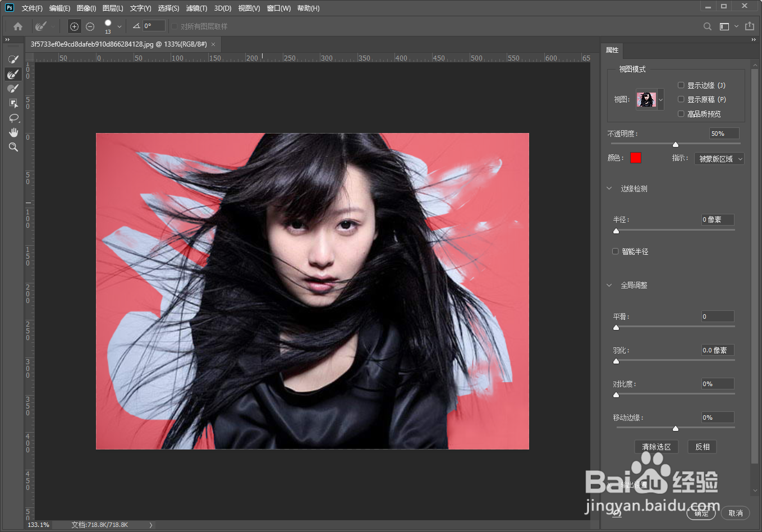Image resolution: width=762 pixels, height=532 pixels.
Task: Select the Hand tool
Action: click(13, 132)
